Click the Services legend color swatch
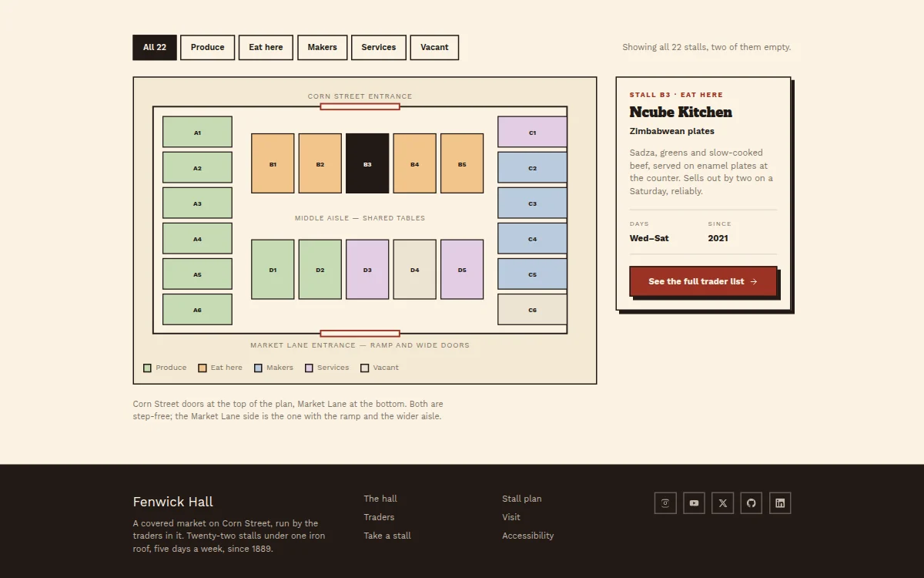924x578 pixels. 310,368
